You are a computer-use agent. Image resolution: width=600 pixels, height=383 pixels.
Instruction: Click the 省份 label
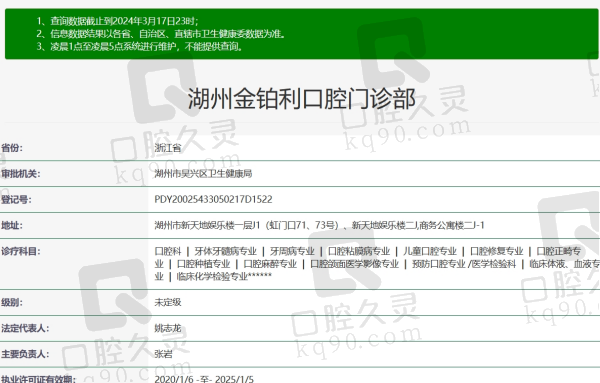coord(11,148)
